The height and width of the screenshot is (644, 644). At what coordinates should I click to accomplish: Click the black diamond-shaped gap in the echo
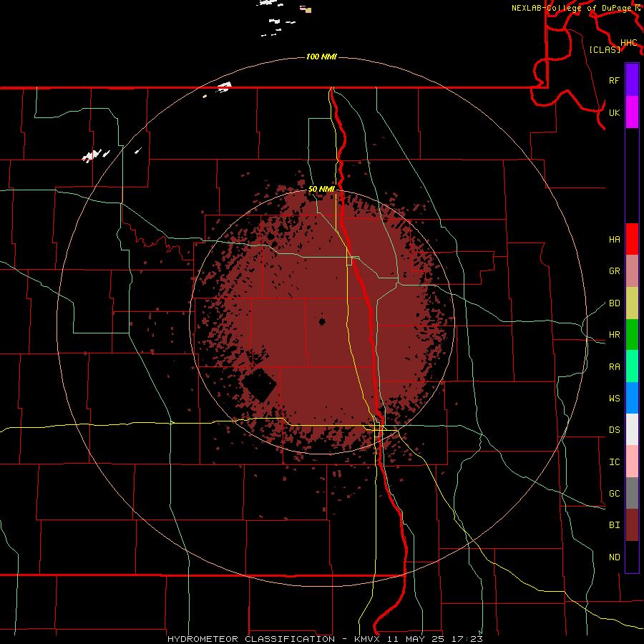tap(259, 384)
